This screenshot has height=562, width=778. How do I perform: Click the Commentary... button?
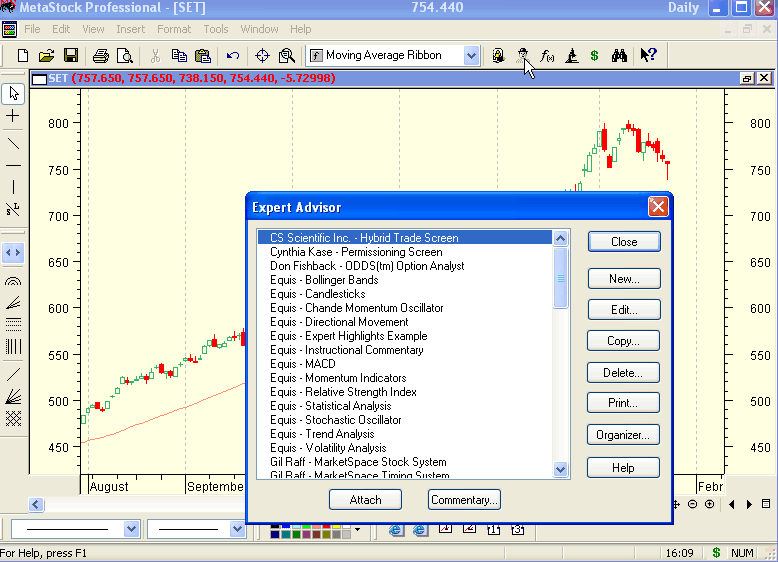[464, 500]
